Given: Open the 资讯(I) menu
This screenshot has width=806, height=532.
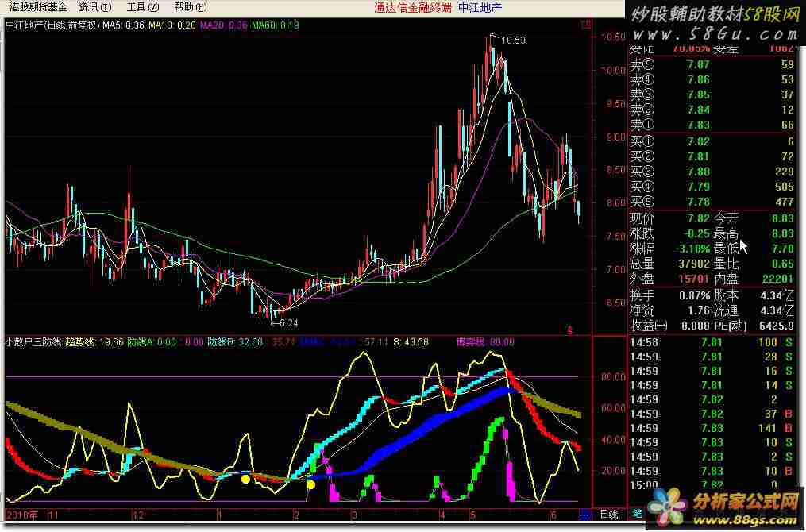Looking at the screenshot, I should (x=95, y=7).
